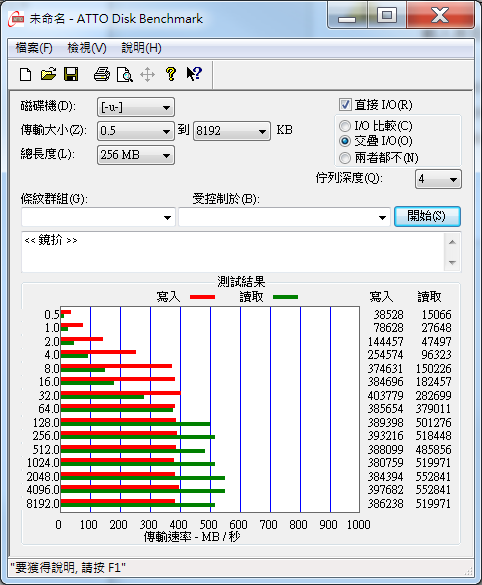Close the ATTO Disk Benchmark window
Image resolution: width=482 pixels, height=585 pixels.
click(x=440, y=16)
